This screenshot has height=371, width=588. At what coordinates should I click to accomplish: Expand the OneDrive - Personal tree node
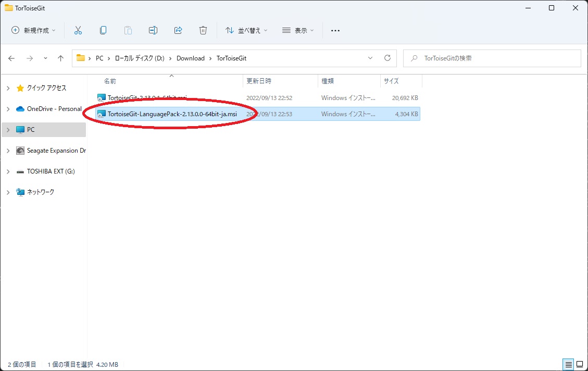click(8, 109)
